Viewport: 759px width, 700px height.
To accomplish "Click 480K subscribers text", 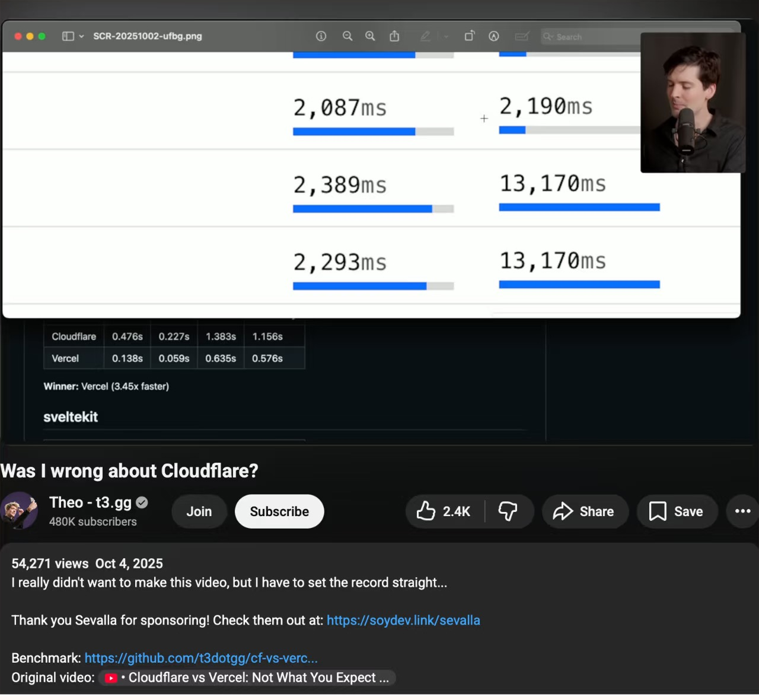I will click(x=93, y=522).
